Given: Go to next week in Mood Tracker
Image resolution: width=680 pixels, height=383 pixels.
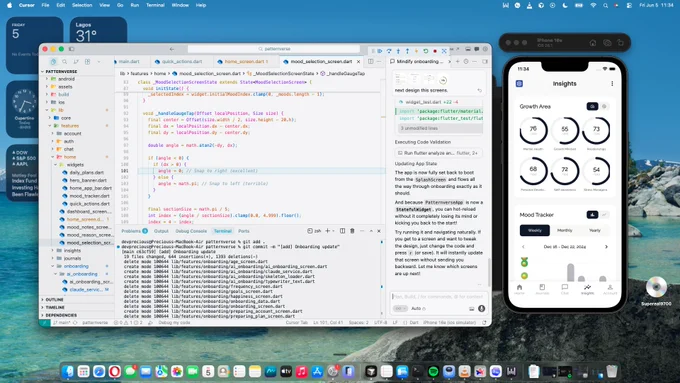Looking at the screenshot, I should [x=606, y=246].
